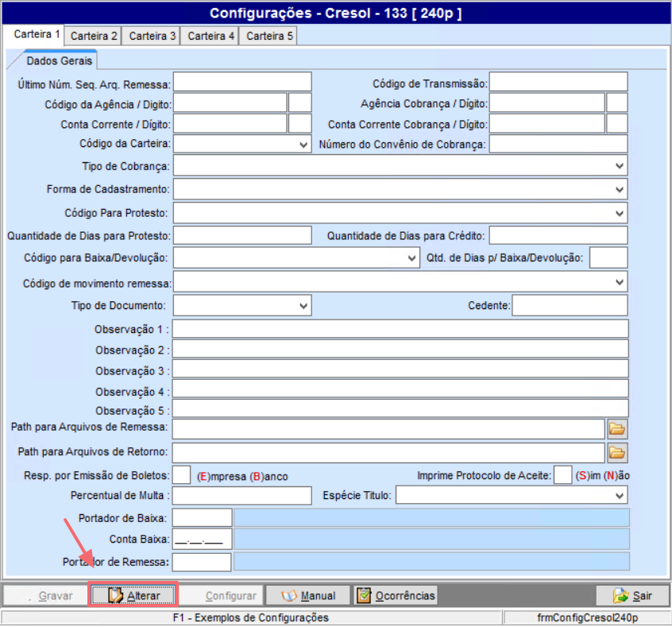Click the Portador de Remessa code field
The image size is (672, 627).
pyautogui.click(x=202, y=562)
